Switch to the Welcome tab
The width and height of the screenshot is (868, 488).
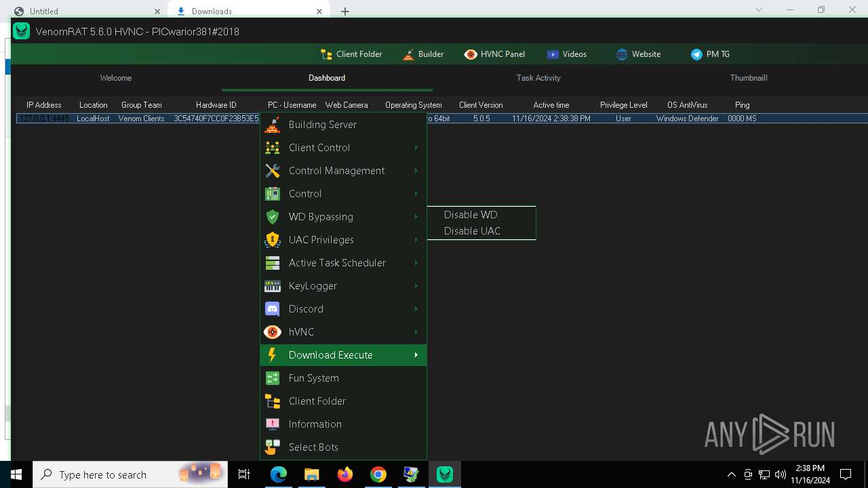click(116, 78)
